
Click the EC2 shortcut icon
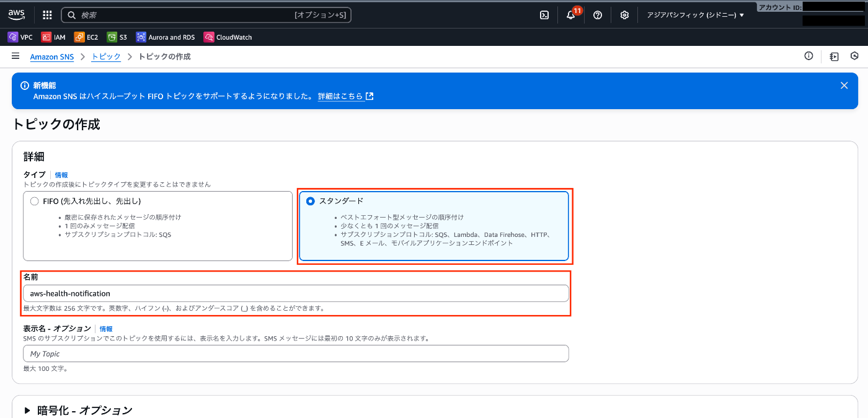79,37
